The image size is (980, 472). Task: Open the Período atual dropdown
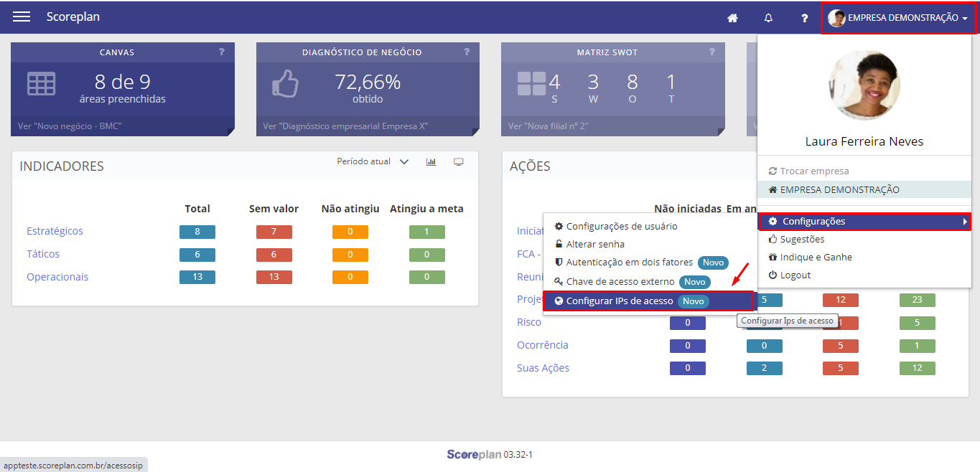373,162
